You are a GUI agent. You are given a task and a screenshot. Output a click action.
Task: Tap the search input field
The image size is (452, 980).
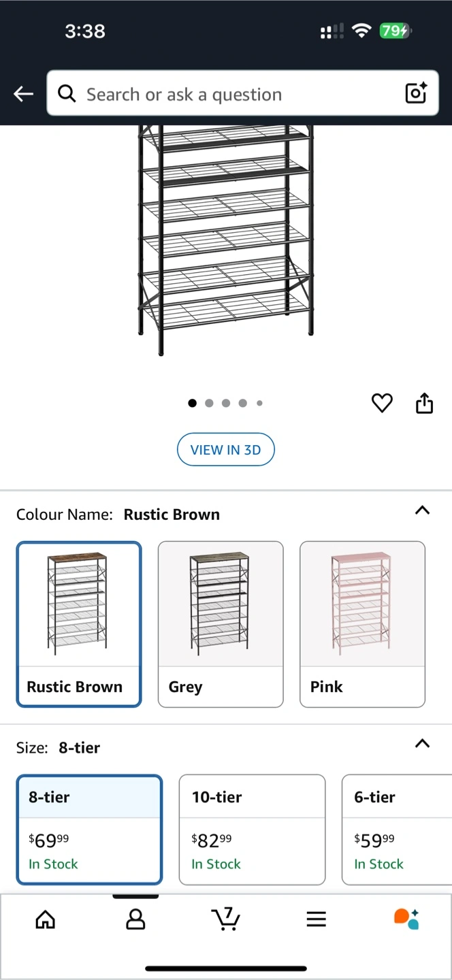click(x=231, y=94)
